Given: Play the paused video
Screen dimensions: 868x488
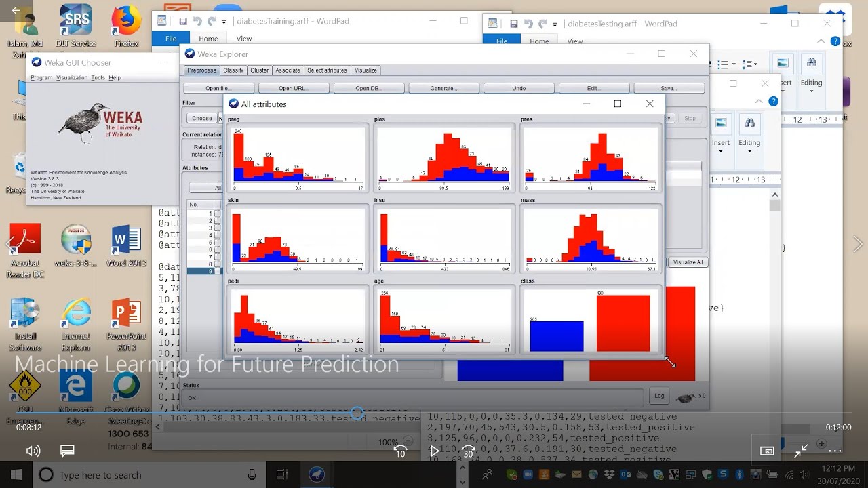Looking at the screenshot, I should click(x=434, y=451).
